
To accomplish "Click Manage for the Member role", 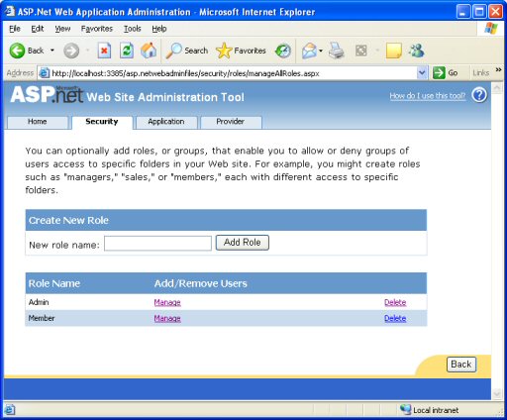I will point(167,318).
